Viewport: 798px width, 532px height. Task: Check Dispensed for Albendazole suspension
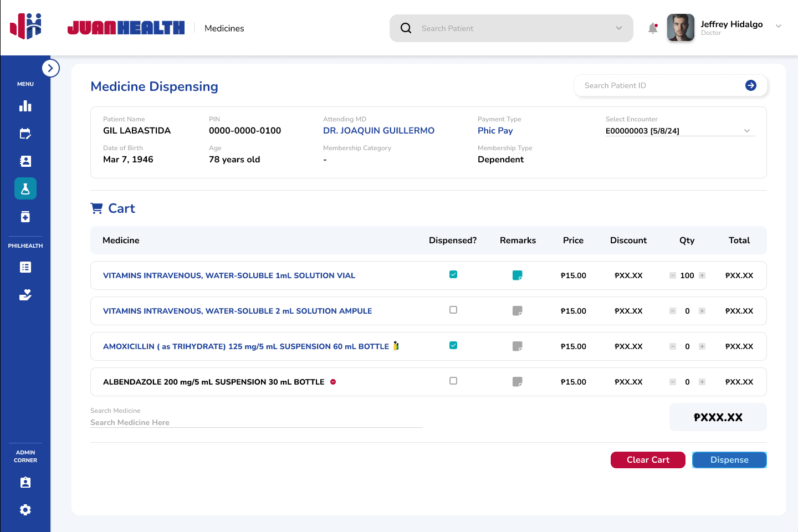point(453,381)
